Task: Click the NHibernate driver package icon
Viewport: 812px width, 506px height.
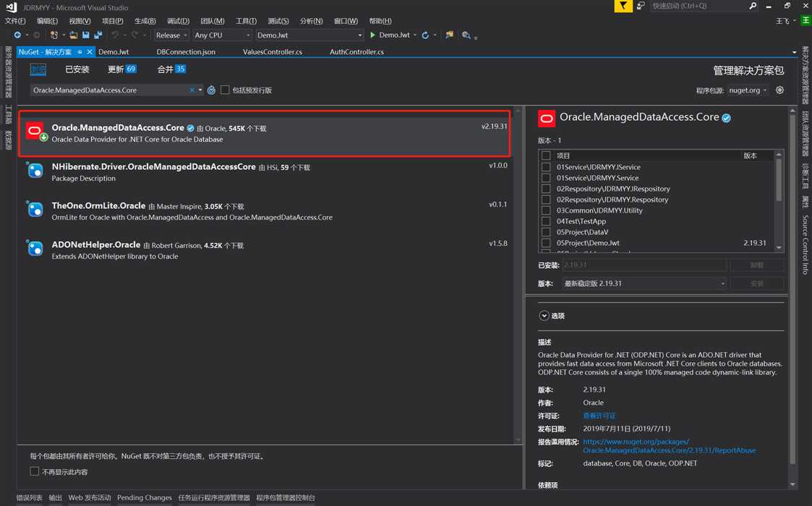Action: pos(35,171)
